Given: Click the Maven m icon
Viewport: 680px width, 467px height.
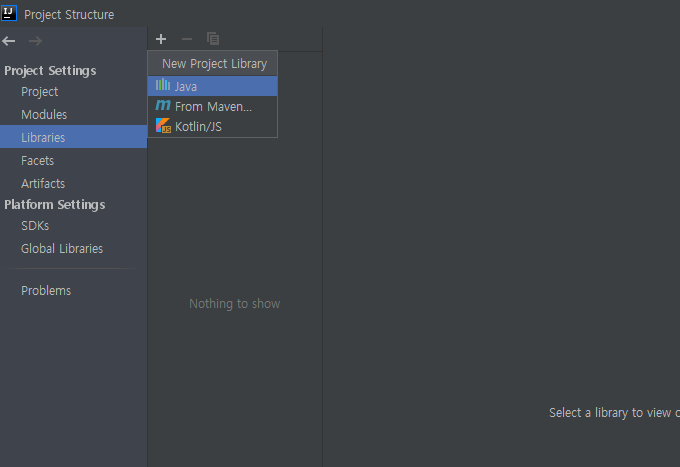Looking at the screenshot, I should coord(163,105).
